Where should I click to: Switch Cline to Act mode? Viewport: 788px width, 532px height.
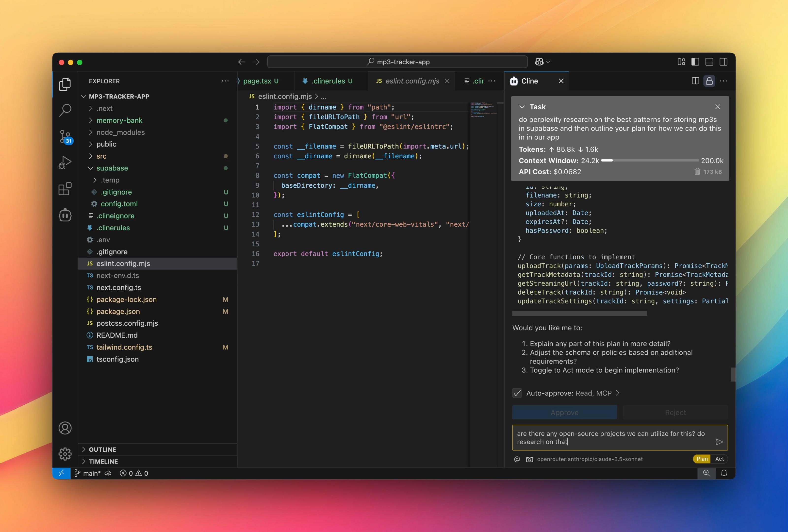tap(719, 459)
